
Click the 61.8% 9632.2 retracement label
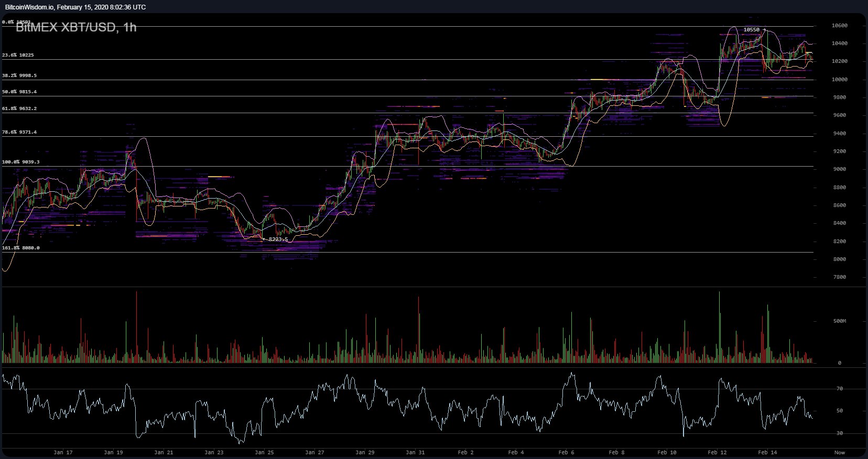click(19, 108)
